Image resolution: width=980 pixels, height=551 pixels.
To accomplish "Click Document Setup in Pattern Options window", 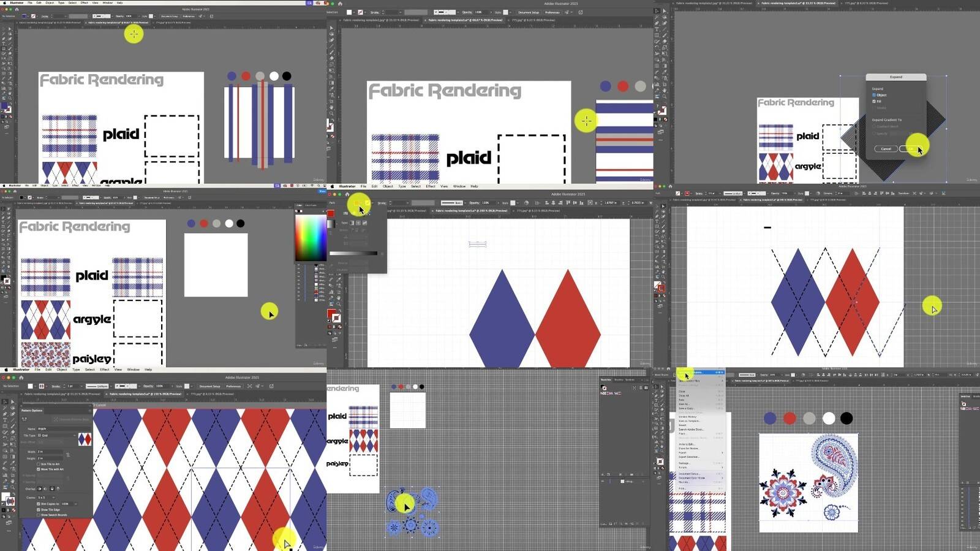I will pyautogui.click(x=209, y=386).
